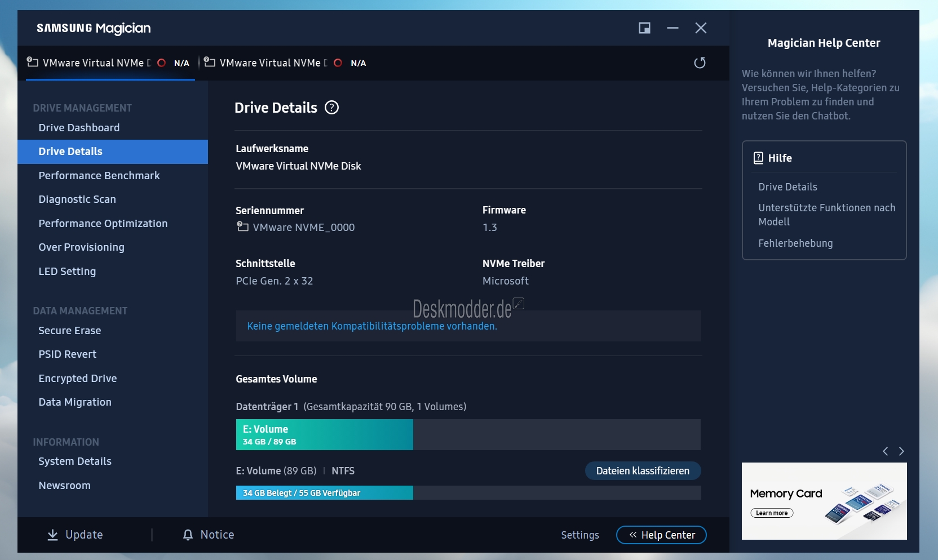Click the Samsung Magician logo
This screenshot has height=560, width=938.
94,28
